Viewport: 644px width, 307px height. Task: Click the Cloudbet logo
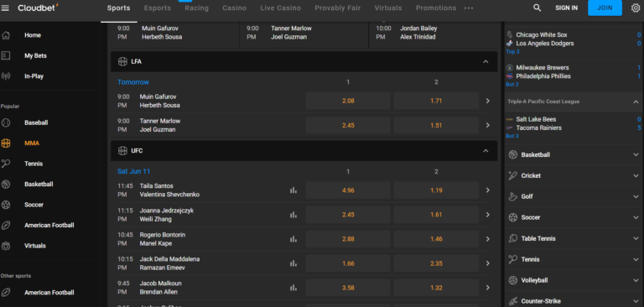tap(39, 8)
